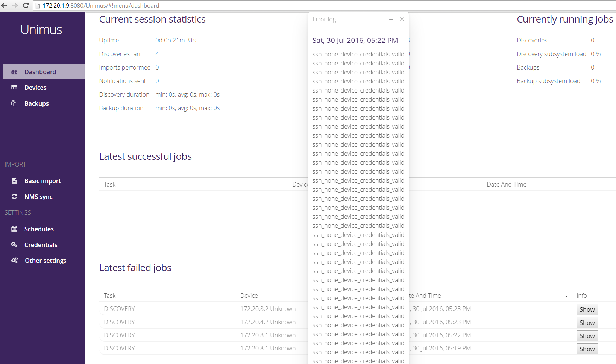Click the Error log window title
This screenshot has width=616, height=364.
tap(324, 19)
